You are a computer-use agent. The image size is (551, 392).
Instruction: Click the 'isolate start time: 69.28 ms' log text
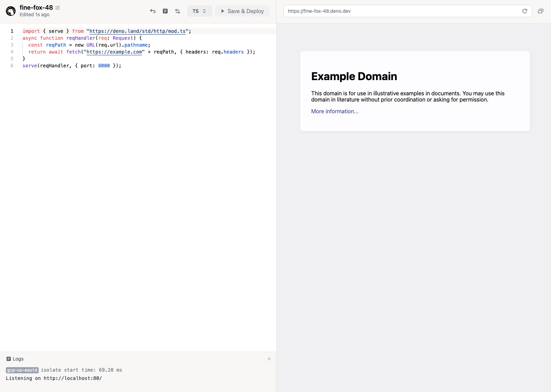point(82,370)
